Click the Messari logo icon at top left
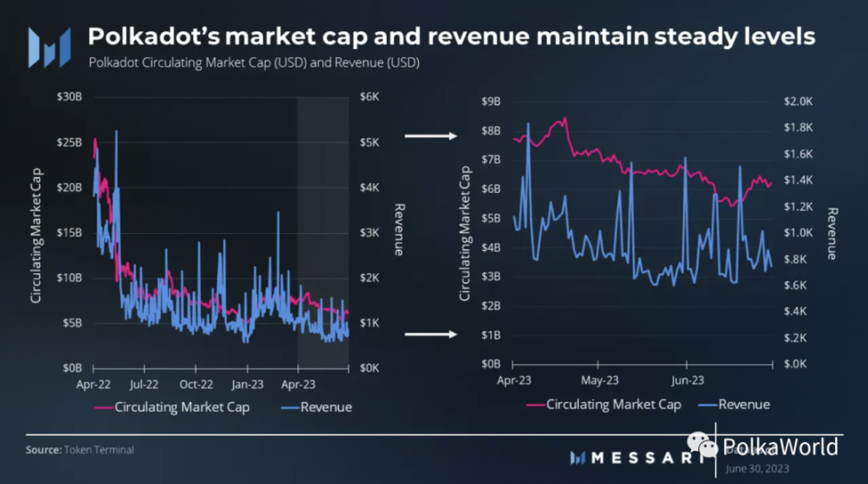 (x=50, y=47)
